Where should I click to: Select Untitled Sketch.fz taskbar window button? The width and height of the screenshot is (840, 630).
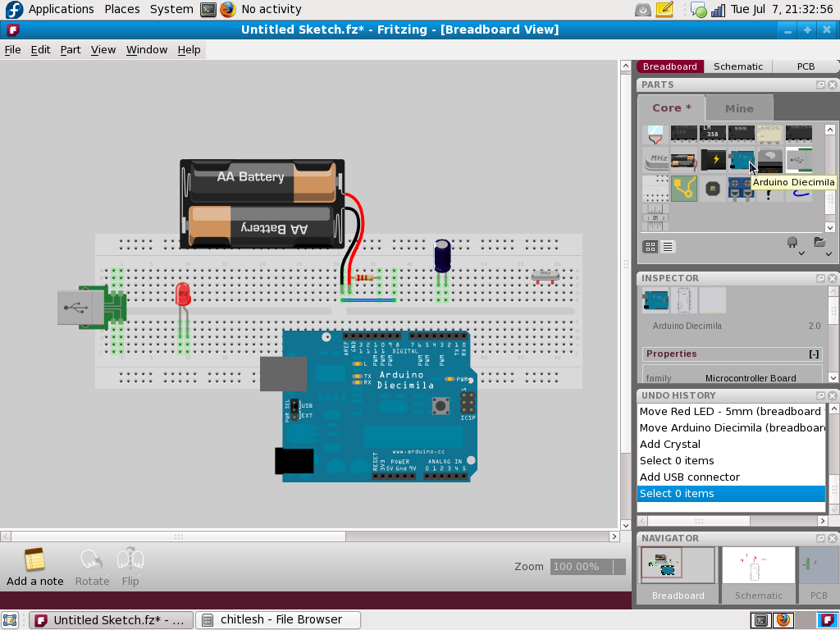point(111,620)
